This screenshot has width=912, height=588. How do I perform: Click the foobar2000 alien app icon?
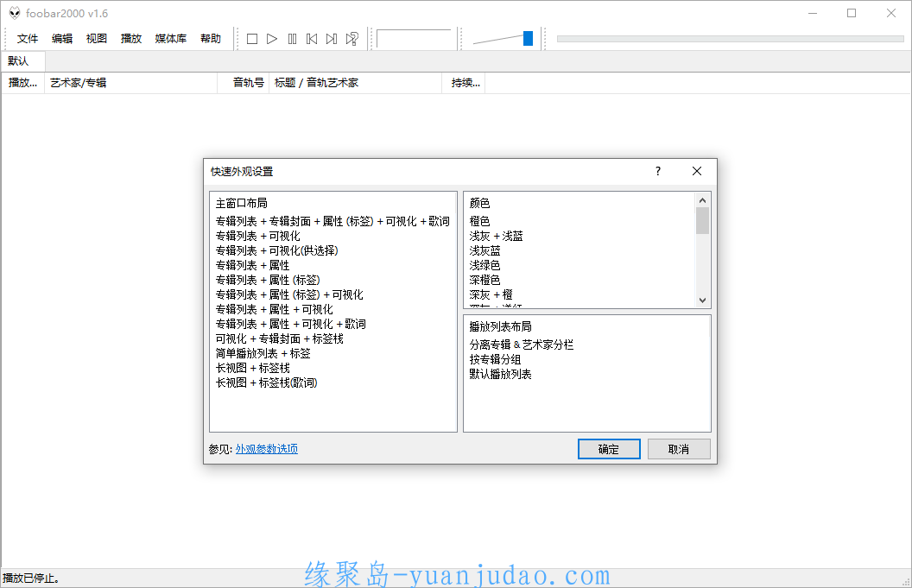coord(15,13)
